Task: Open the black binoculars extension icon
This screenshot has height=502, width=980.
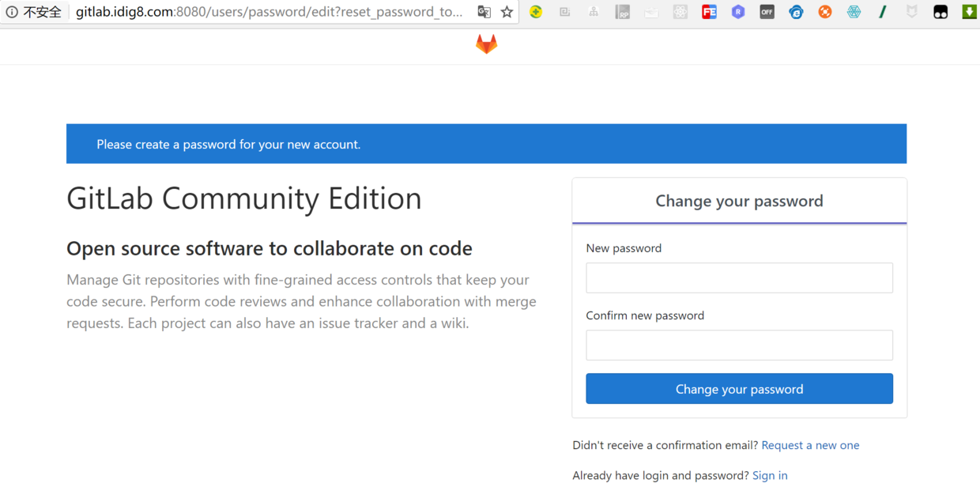Action: (940, 12)
